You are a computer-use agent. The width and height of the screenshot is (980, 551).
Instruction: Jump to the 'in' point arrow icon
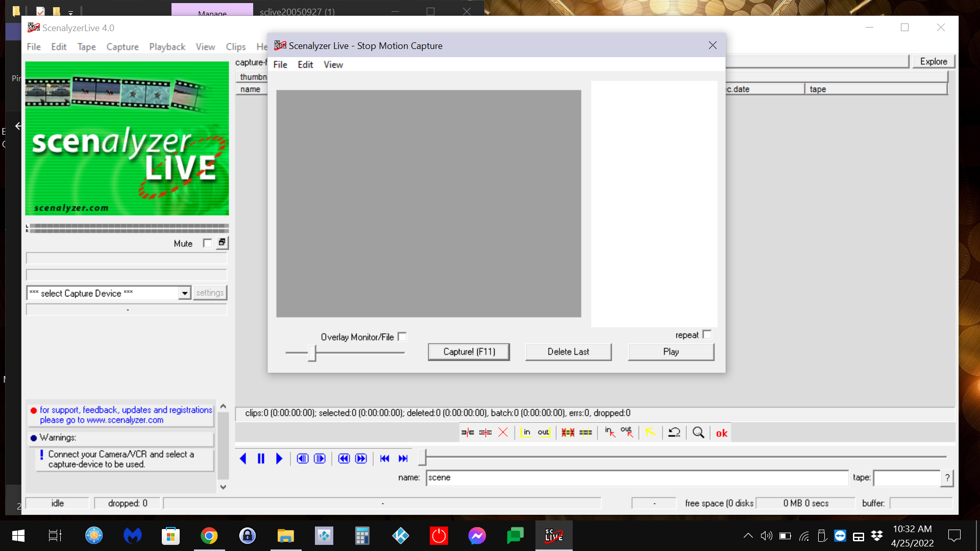pos(610,433)
